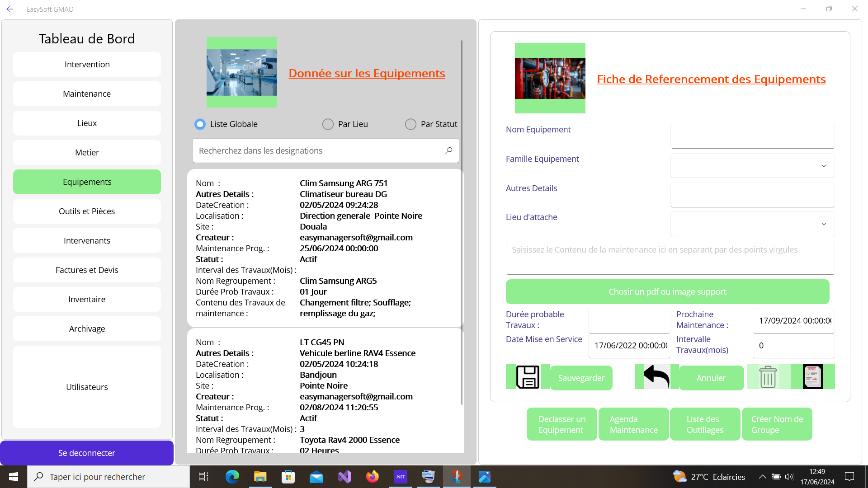Click the trash bin delete icon
The image size is (868, 488).
pos(768,377)
